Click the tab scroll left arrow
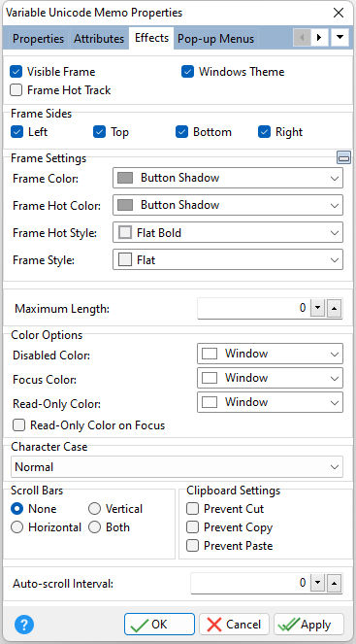Viewport: 356px width, 644px height. point(303,38)
